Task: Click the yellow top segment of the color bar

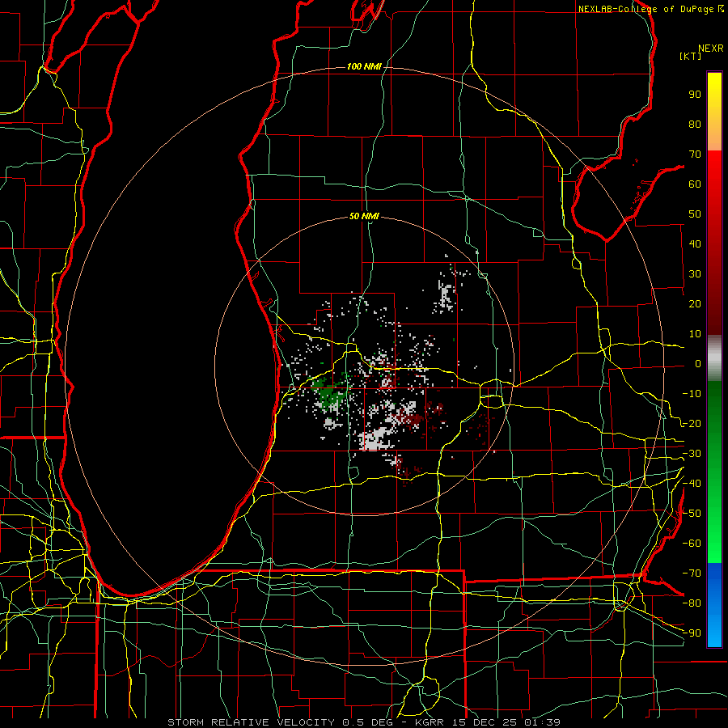Action: [714, 111]
